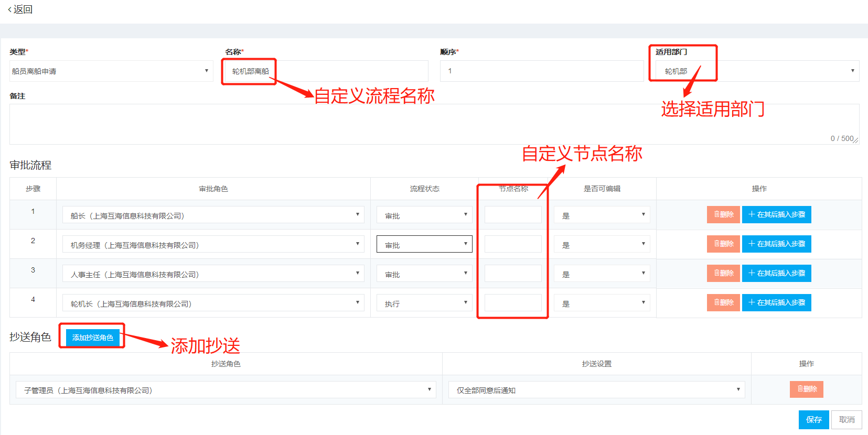Insert a step after step 2
The height and width of the screenshot is (435, 868).
pyautogui.click(x=777, y=244)
